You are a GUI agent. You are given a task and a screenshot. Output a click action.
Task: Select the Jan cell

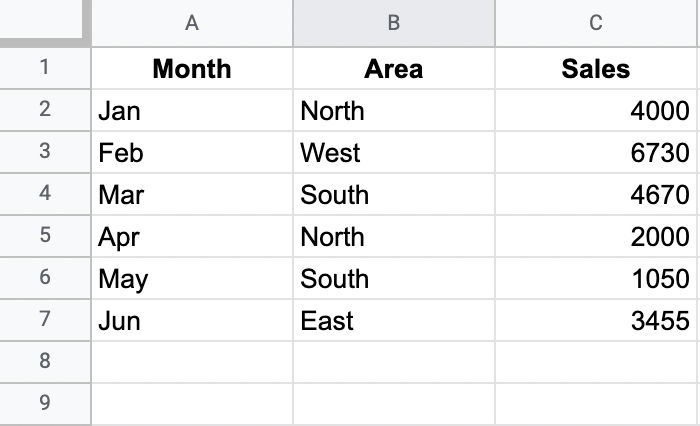coord(192,110)
